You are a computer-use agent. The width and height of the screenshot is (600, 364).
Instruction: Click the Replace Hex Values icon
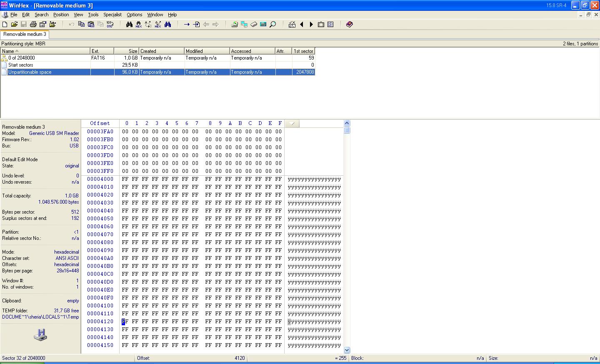click(158, 25)
